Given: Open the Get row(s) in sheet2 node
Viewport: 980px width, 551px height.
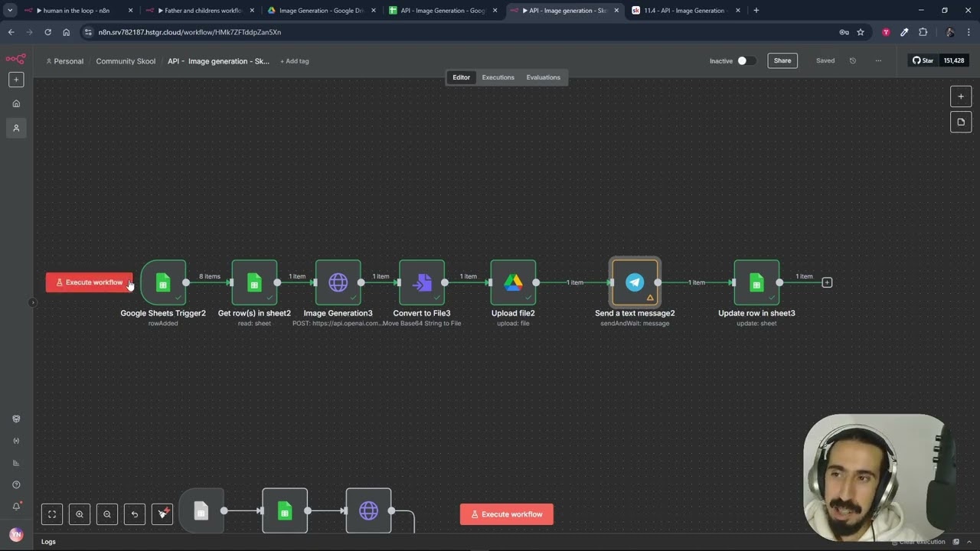Looking at the screenshot, I should tap(254, 282).
